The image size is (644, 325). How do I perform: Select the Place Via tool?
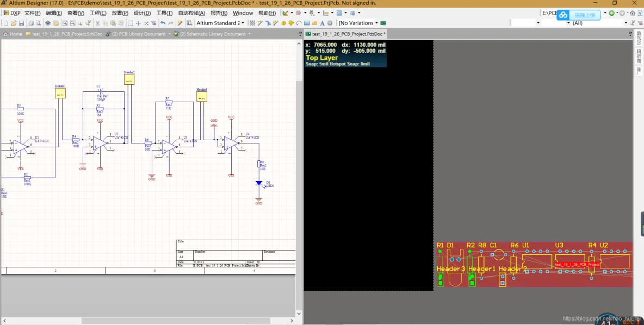pos(291,23)
